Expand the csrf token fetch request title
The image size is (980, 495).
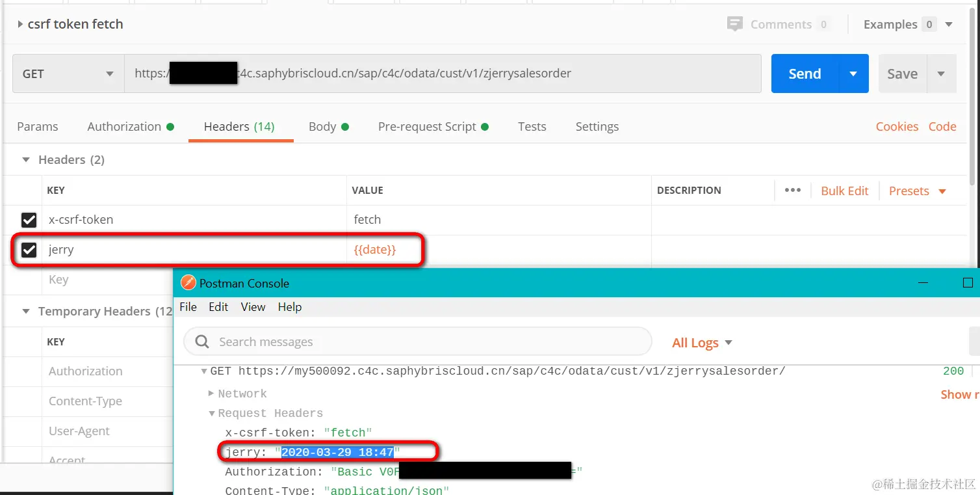(21, 24)
